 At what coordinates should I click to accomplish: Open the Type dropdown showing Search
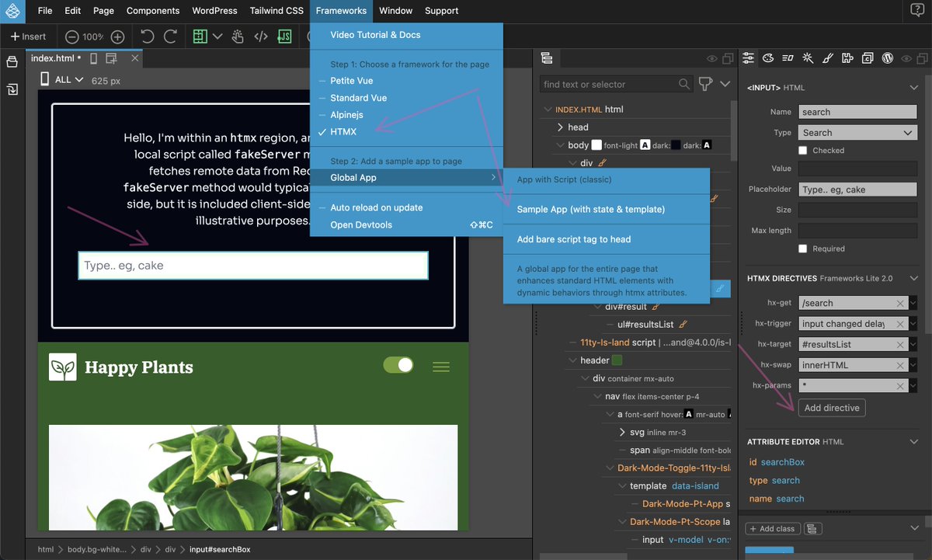coord(857,132)
